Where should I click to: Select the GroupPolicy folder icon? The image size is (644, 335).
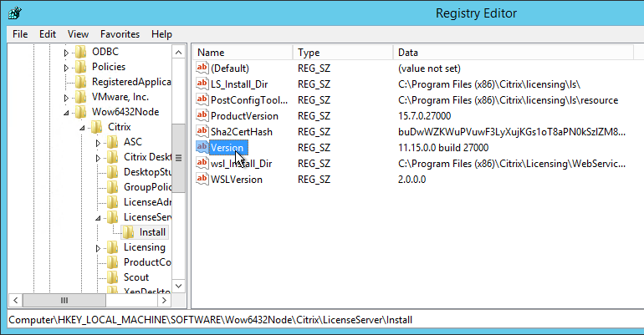pos(113,187)
